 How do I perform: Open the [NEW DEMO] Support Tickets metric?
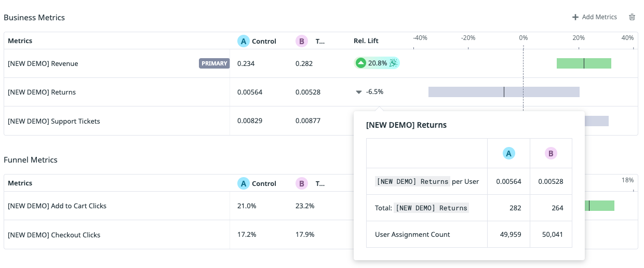coord(53,121)
